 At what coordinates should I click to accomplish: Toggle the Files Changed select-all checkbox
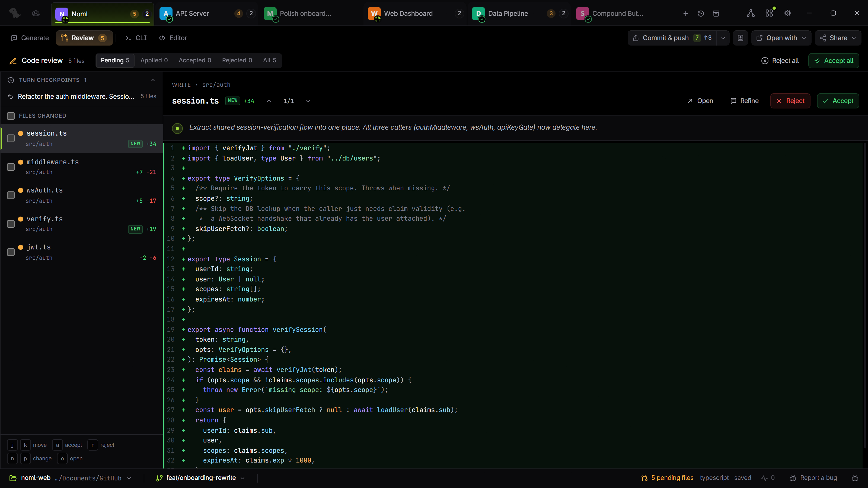tap(11, 116)
